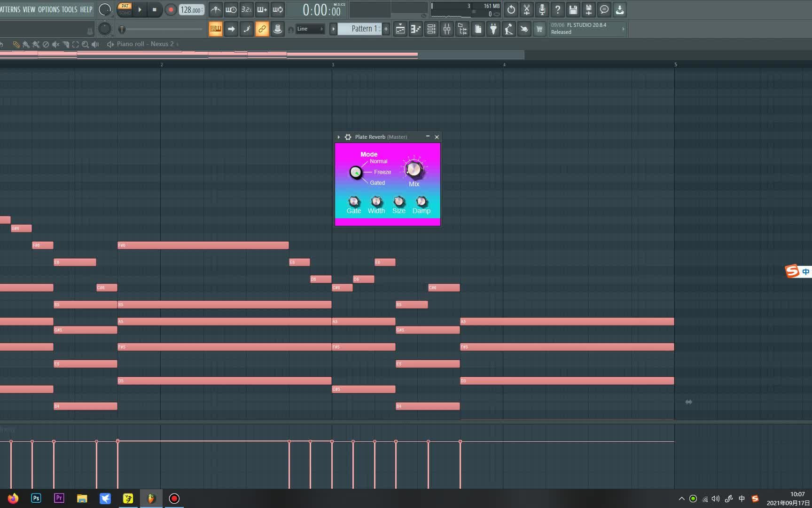The image size is (812, 508).
Task: Open the Plugin database plug icon
Action: 493,29
